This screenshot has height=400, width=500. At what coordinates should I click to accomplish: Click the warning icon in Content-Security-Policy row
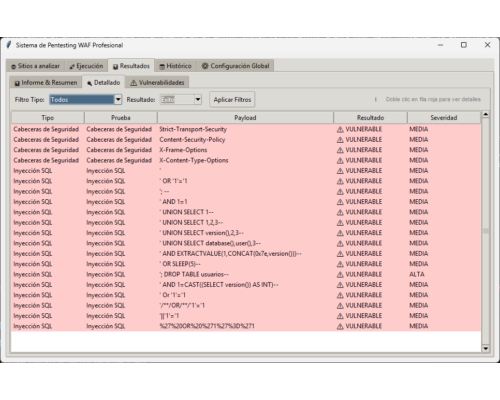point(340,140)
